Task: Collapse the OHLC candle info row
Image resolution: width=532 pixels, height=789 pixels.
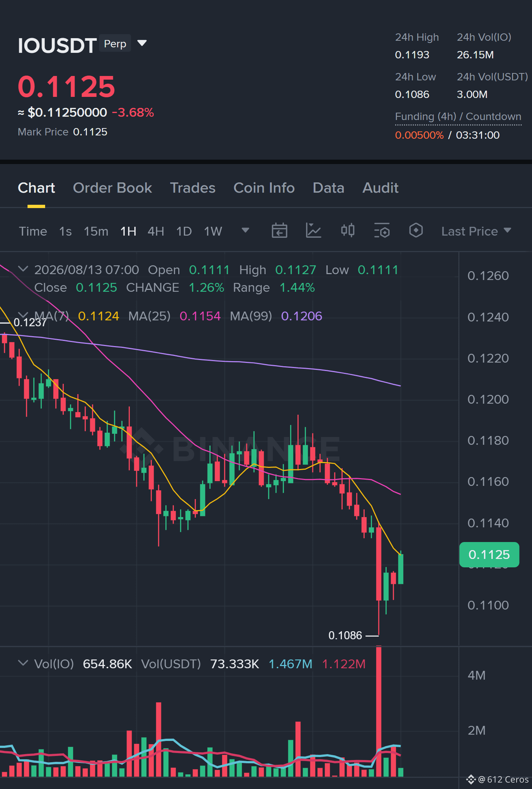Action: (x=23, y=269)
